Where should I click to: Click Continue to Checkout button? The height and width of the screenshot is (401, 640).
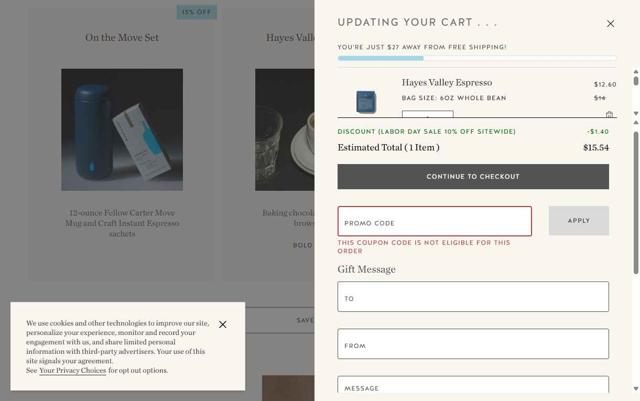click(x=473, y=176)
